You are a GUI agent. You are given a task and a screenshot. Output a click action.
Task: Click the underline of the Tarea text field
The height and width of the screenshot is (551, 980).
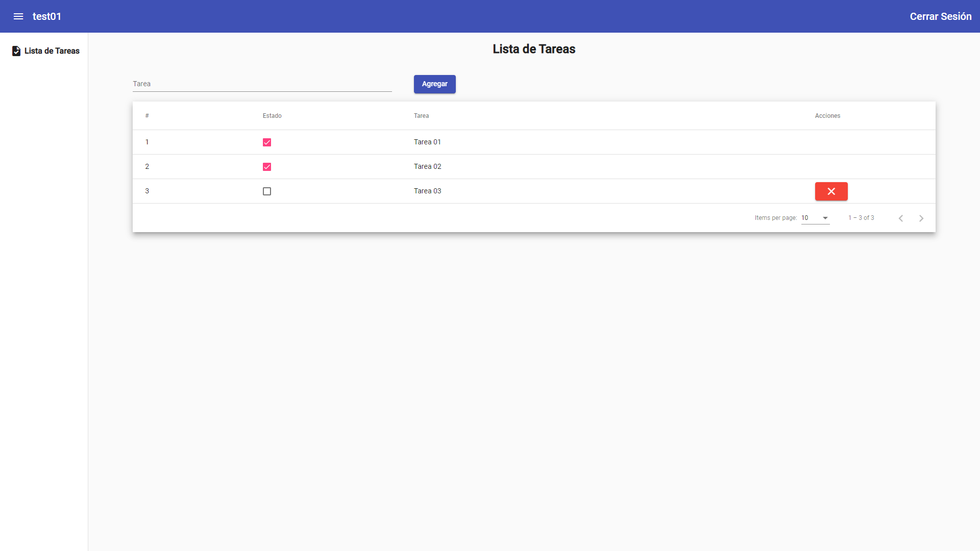[x=262, y=91]
